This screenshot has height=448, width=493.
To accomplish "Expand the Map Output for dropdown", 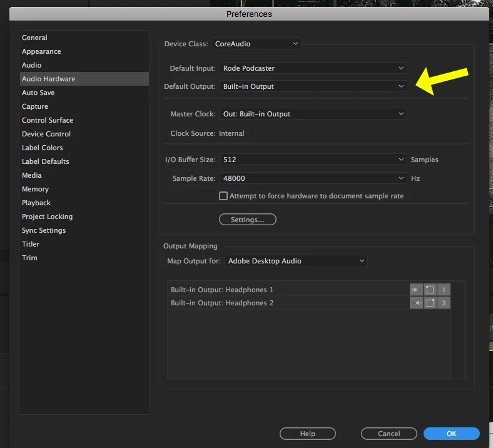I will pos(295,261).
